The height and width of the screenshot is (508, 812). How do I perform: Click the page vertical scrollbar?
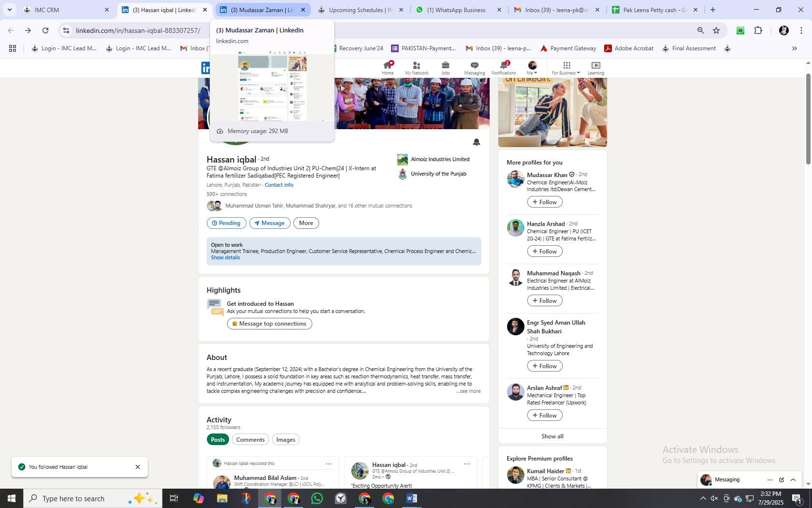(x=808, y=120)
